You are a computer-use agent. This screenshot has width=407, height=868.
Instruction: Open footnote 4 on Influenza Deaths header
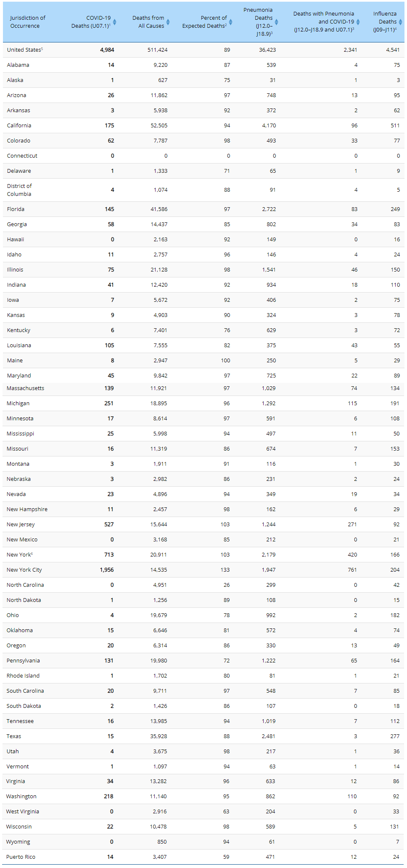click(396, 29)
